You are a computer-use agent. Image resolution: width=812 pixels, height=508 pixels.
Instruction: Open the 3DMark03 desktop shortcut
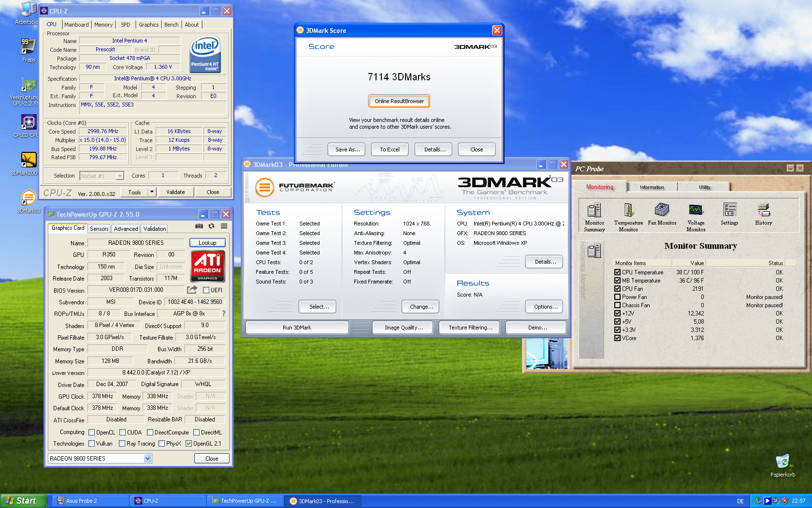28,198
